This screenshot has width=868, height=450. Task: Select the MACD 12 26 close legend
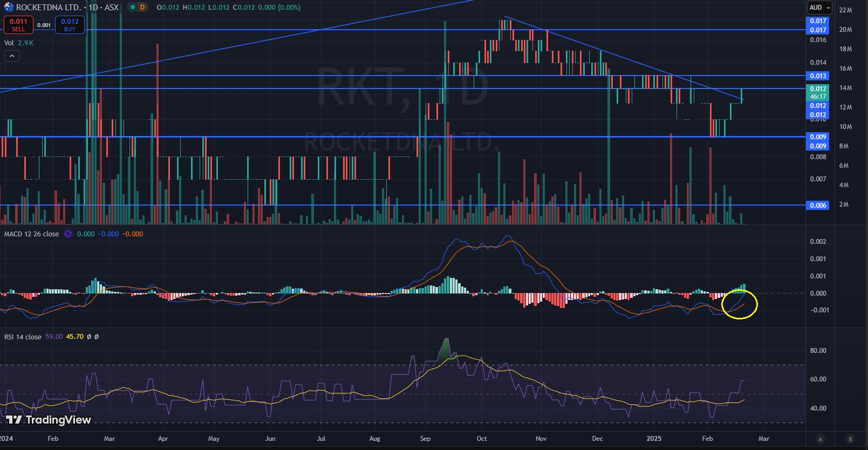[32, 234]
